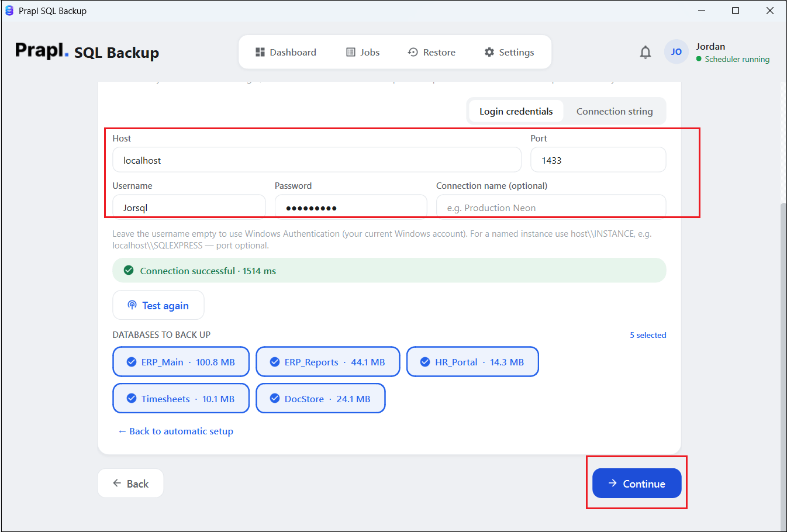Click the Connection name field
Image resolution: width=787 pixels, height=532 pixels.
pyautogui.click(x=551, y=207)
